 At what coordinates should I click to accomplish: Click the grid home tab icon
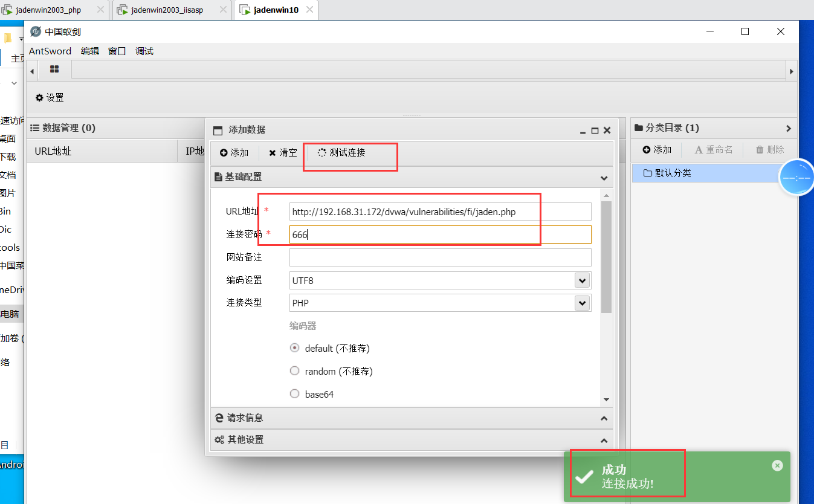click(x=54, y=69)
